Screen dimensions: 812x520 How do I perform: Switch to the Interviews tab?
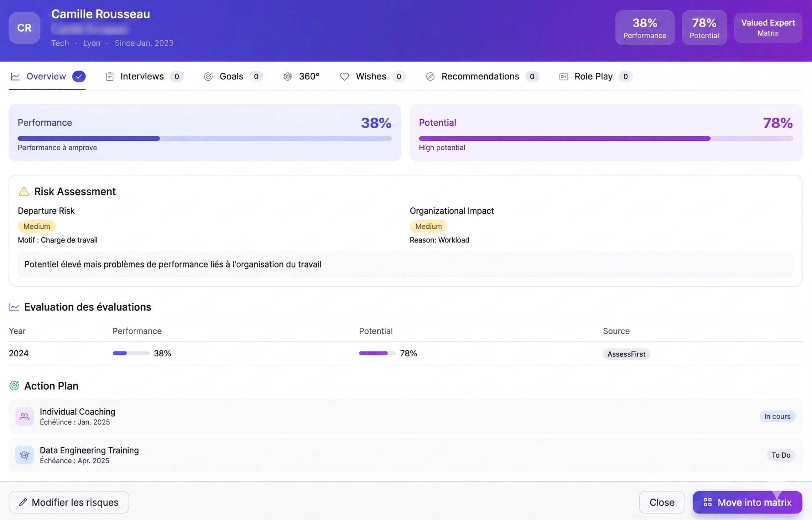pos(142,76)
